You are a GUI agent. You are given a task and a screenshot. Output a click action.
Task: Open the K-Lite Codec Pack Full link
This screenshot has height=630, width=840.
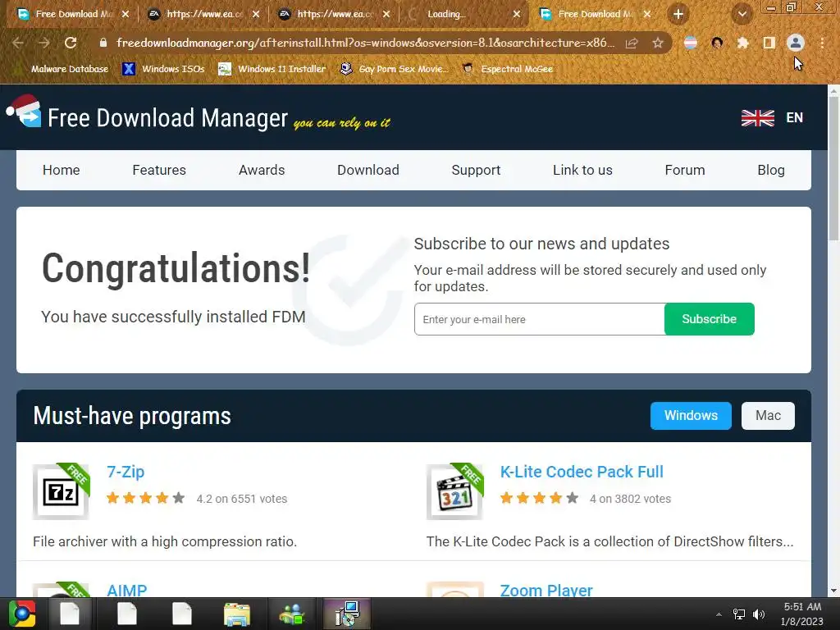582,472
